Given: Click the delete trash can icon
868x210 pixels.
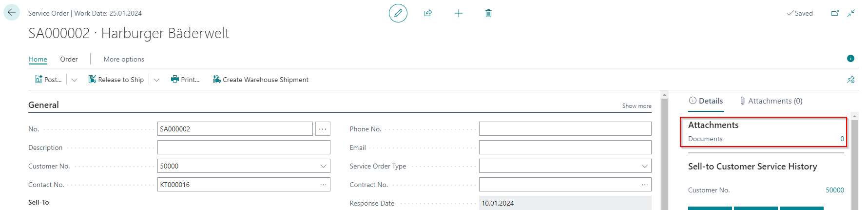Looking at the screenshot, I should 488,13.
